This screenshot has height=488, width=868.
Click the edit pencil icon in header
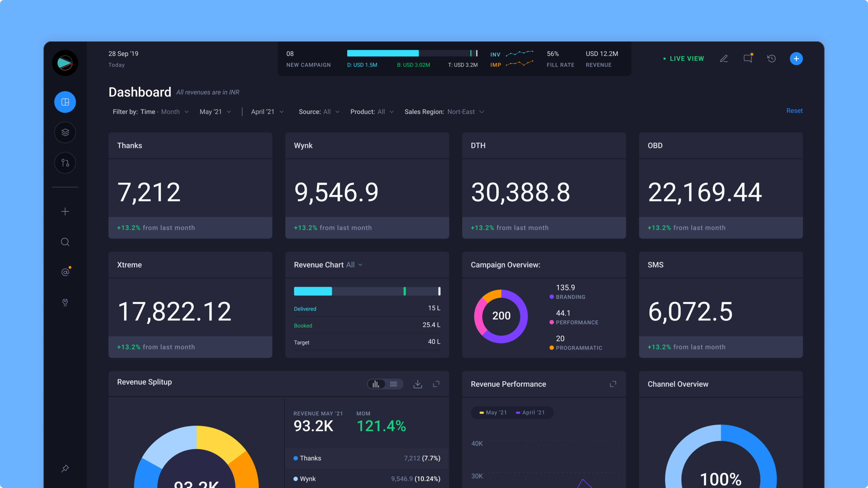(724, 59)
